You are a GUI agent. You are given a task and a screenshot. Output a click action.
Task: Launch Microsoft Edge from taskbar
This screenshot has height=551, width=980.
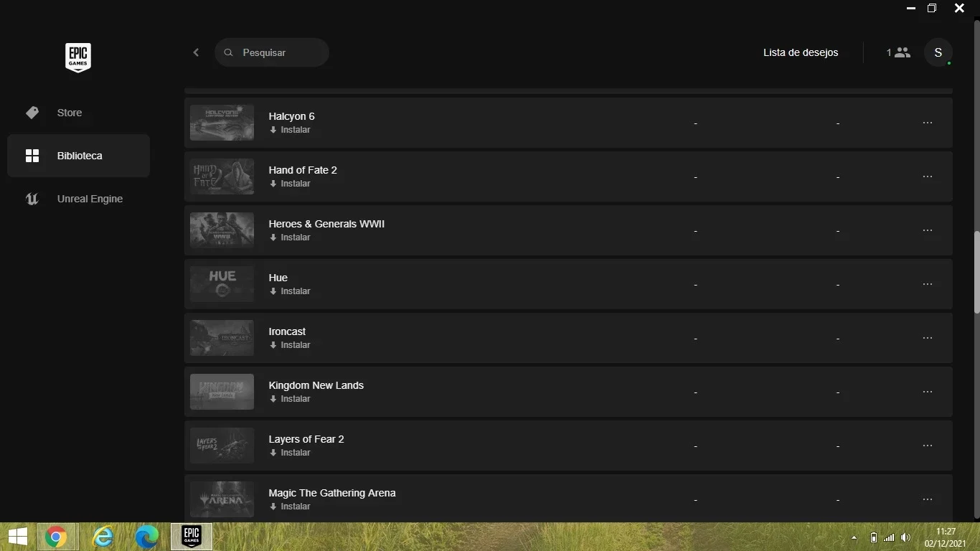click(x=147, y=537)
